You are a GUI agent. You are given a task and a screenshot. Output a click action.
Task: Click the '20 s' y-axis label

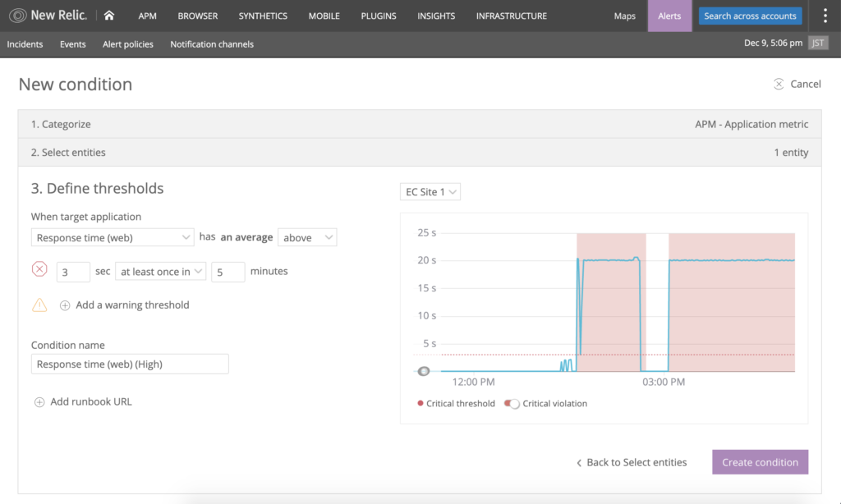pos(427,260)
